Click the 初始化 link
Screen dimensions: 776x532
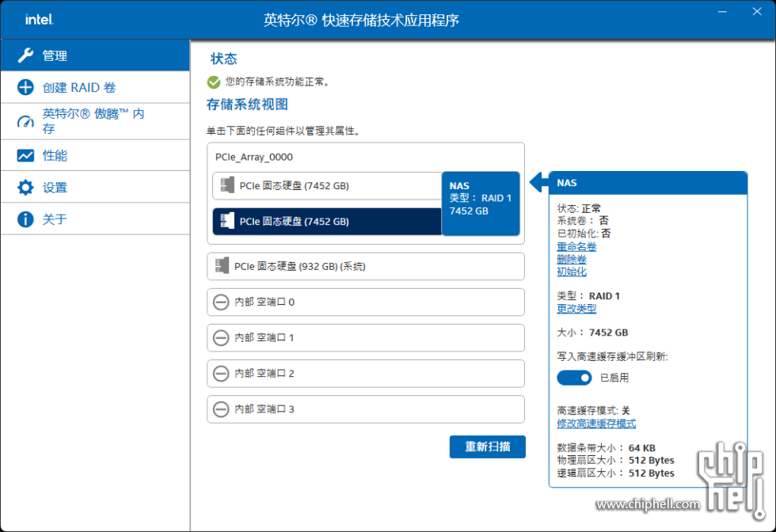click(x=572, y=272)
